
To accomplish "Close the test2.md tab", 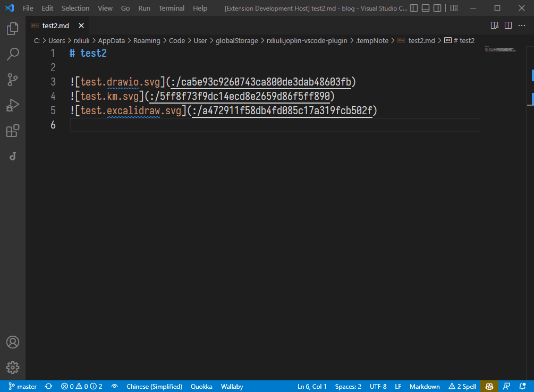I will pyautogui.click(x=81, y=25).
